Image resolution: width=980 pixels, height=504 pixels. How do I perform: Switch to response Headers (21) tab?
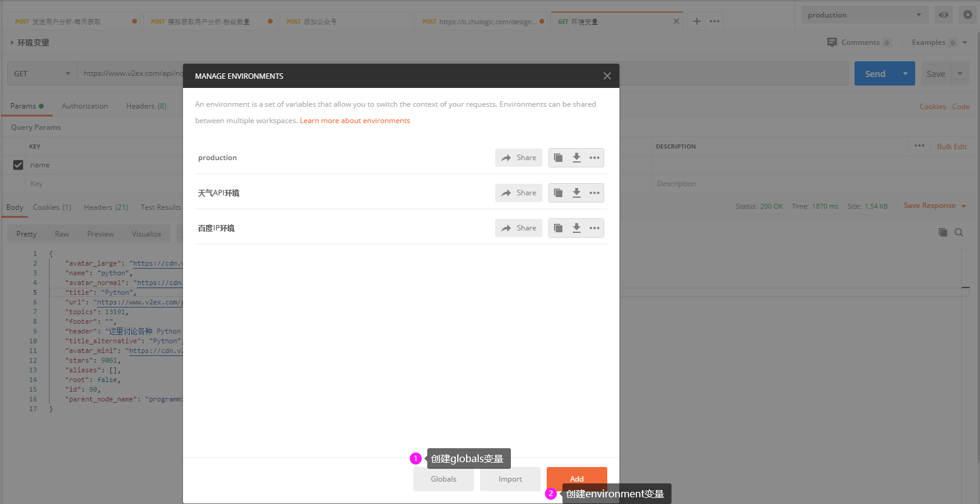(x=106, y=207)
